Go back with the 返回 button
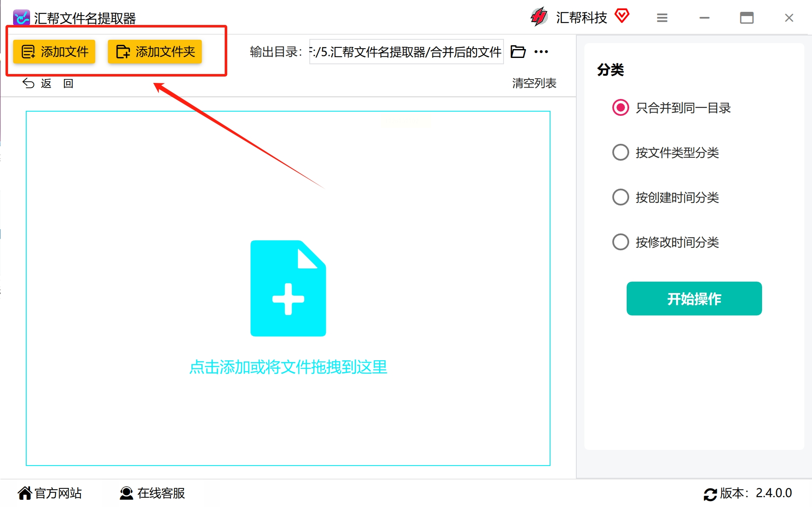The width and height of the screenshot is (812, 507). pos(47,83)
